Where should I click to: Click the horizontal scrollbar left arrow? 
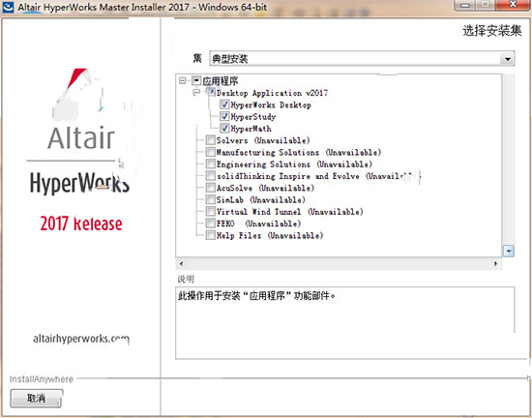click(181, 263)
